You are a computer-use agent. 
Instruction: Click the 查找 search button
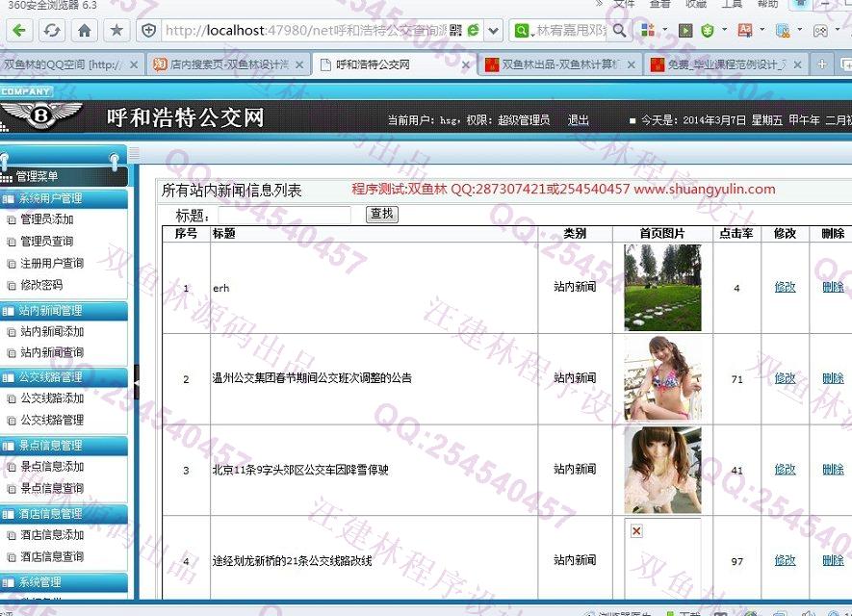click(x=382, y=214)
